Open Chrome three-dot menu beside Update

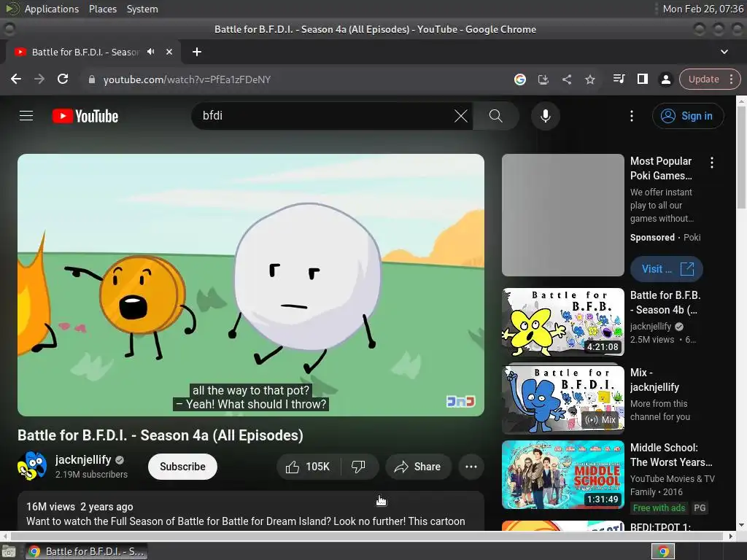(x=732, y=79)
